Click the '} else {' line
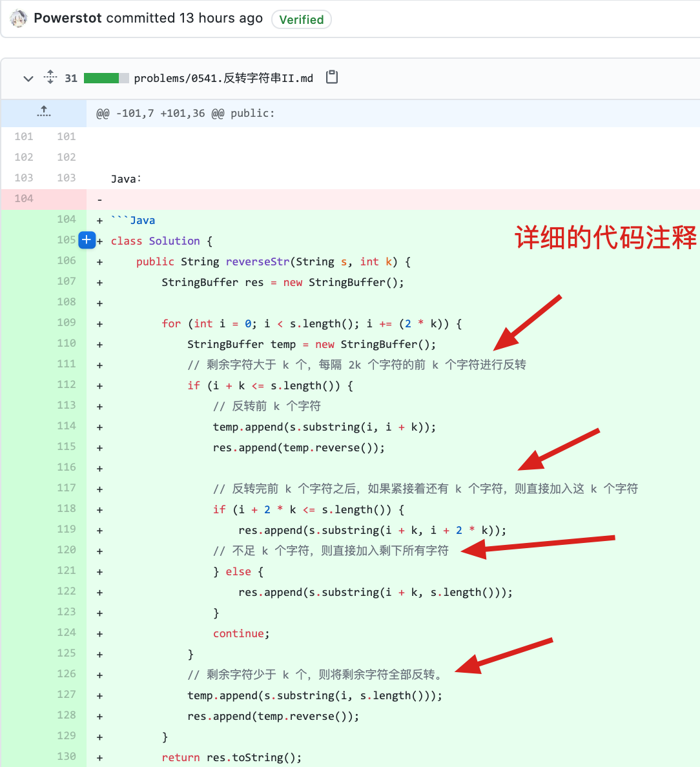 [238, 571]
